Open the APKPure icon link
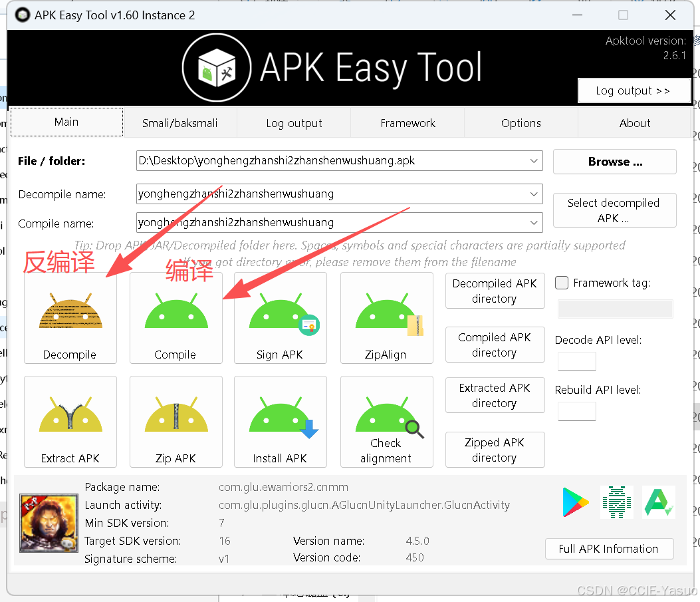This screenshot has width=700, height=602. click(659, 502)
